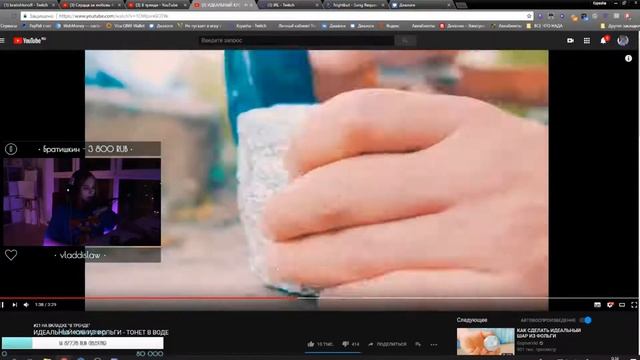
Task: Switch to the Диалоги tab
Action: (x=420, y=5)
